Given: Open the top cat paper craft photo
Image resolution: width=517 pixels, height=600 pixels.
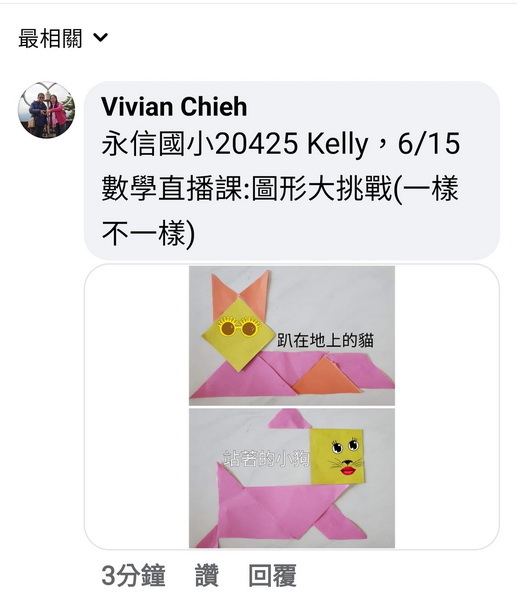Looking at the screenshot, I should [292, 336].
